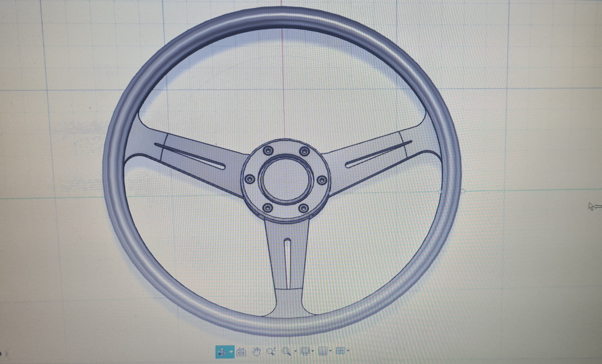Expand the Display Settings dropdown arrow
The image size is (602, 364).
313,351
